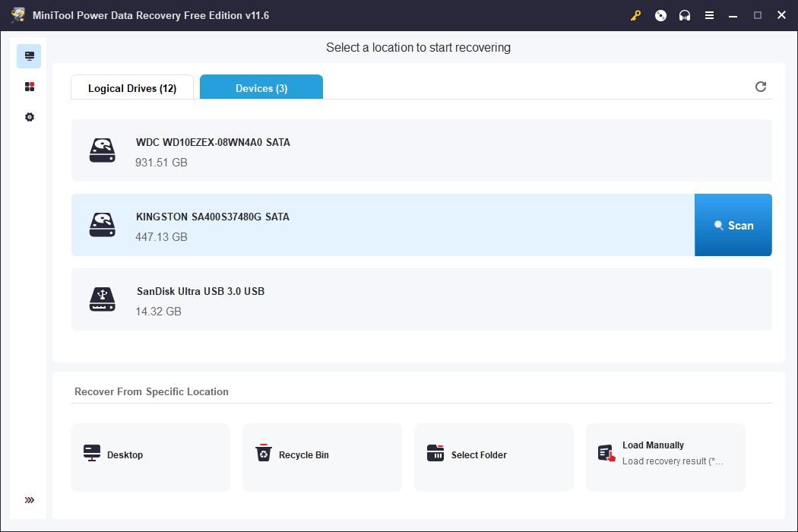Scan the KINGSTON SA400 drive
This screenshot has width=798, height=532.
(733, 225)
